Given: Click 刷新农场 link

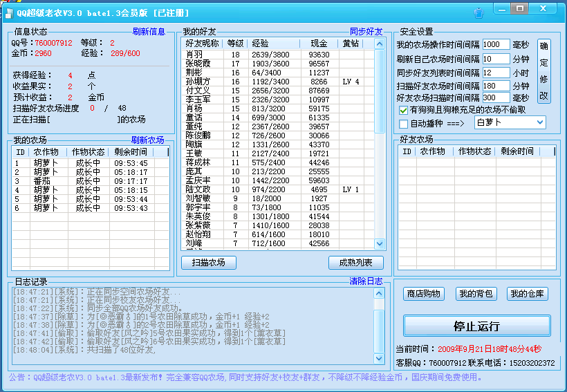Looking at the screenshot, I should click(147, 140).
